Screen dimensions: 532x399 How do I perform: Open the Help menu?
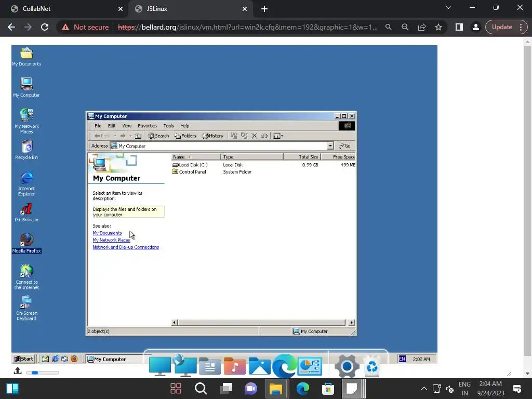coord(185,126)
